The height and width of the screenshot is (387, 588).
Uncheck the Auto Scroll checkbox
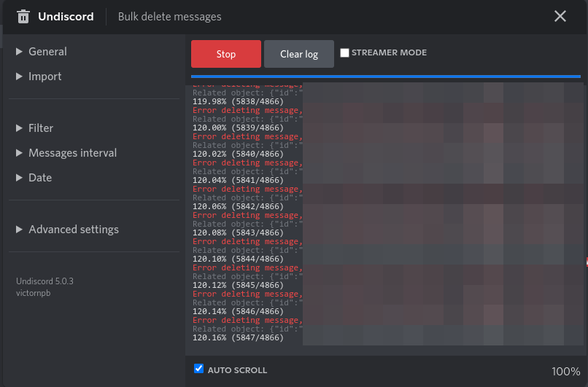[198, 369]
